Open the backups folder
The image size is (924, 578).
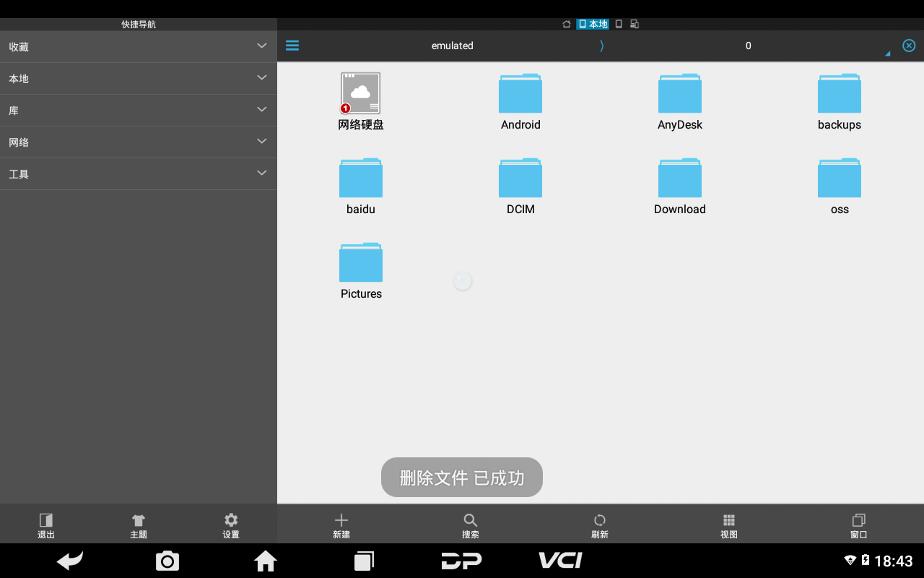[x=840, y=93]
